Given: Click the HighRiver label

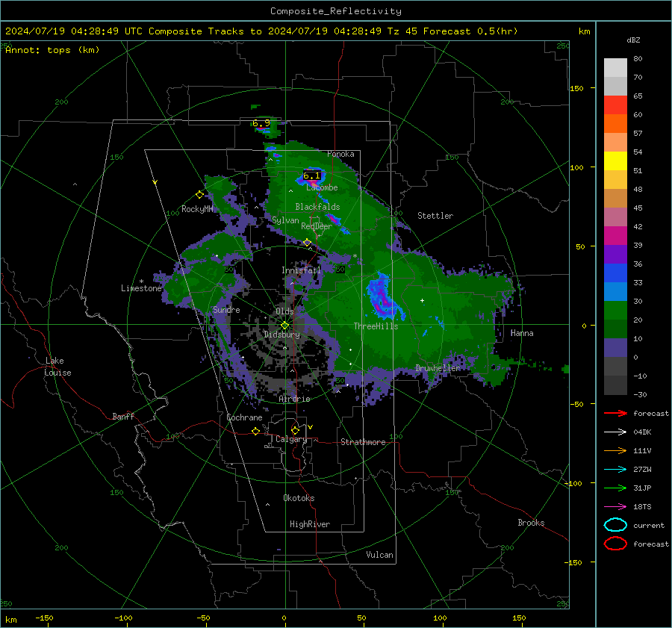Looking at the screenshot, I should [310, 524].
